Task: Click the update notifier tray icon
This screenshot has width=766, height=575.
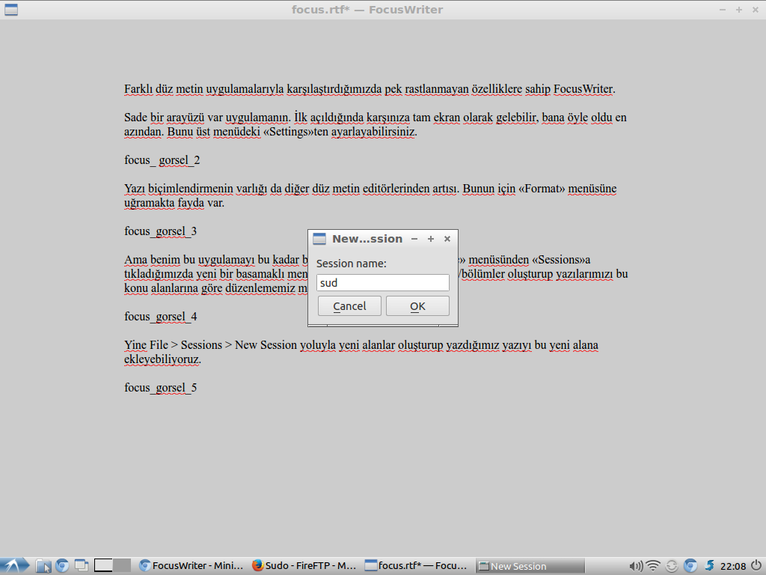Action: pos(672,566)
